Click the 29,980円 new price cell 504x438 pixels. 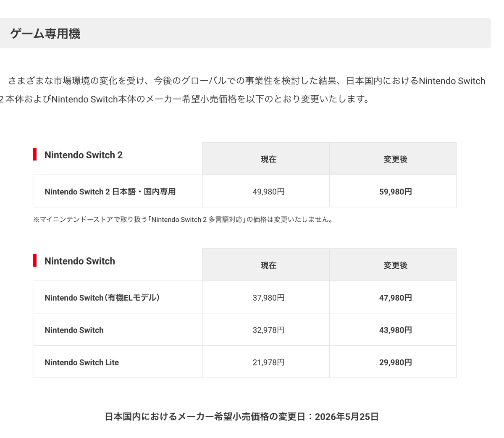pos(393,362)
